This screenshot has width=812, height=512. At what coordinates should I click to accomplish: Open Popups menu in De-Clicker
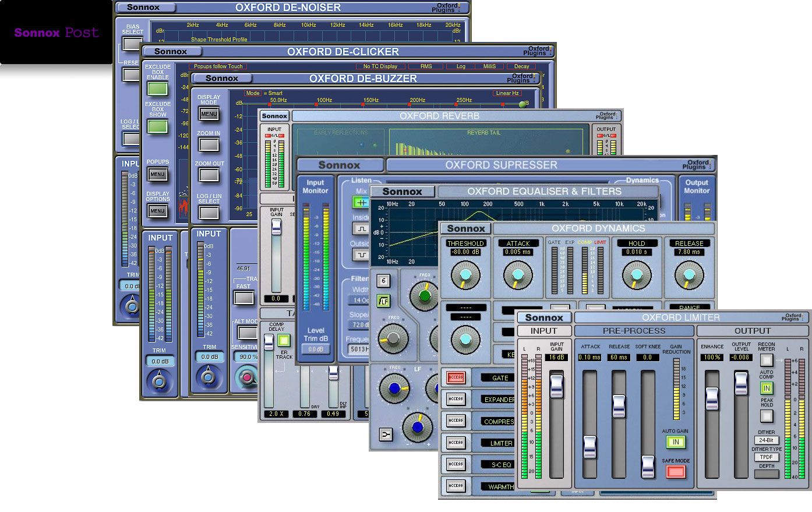[x=158, y=174]
